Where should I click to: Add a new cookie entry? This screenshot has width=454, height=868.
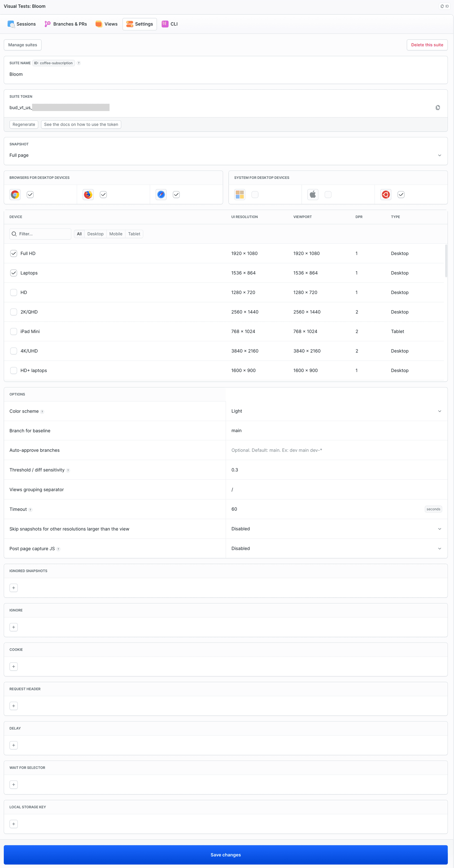(13, 666)
